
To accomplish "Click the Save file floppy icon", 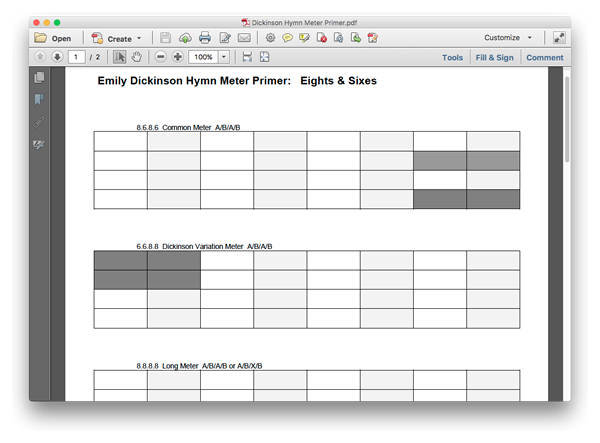I will click(x=165, y=38).
